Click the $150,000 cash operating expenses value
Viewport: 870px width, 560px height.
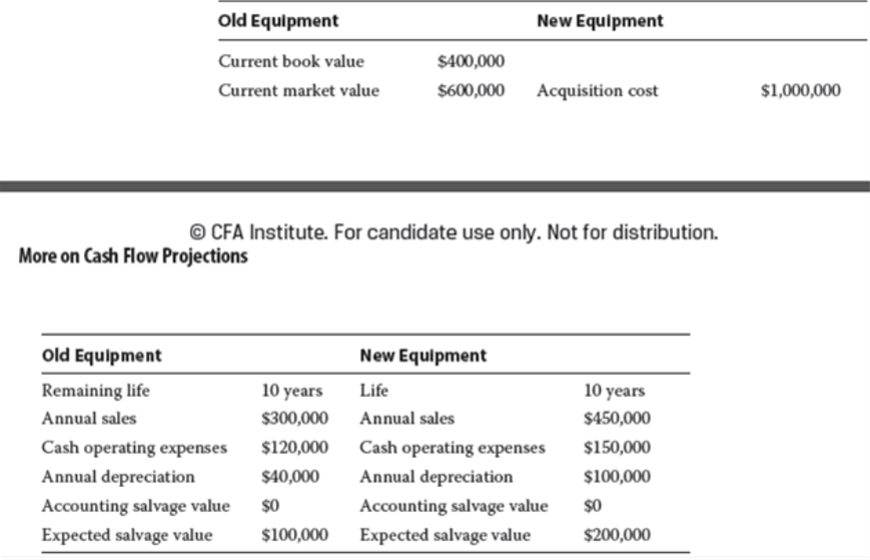(616, 448)
